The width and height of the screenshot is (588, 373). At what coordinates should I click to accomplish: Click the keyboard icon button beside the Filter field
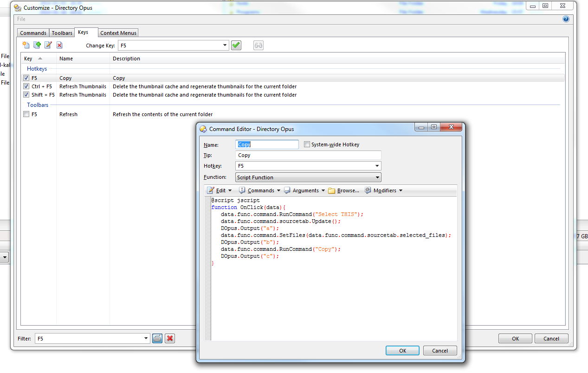[157, 339]
